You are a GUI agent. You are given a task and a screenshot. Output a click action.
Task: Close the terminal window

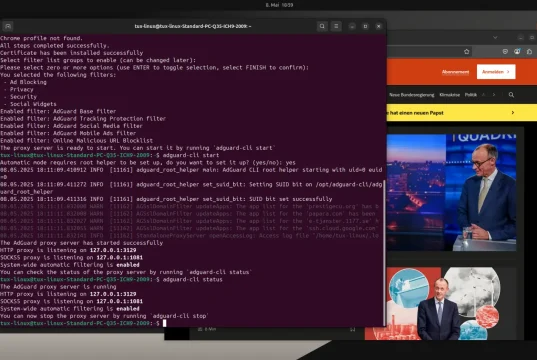(x=378, y=26)
